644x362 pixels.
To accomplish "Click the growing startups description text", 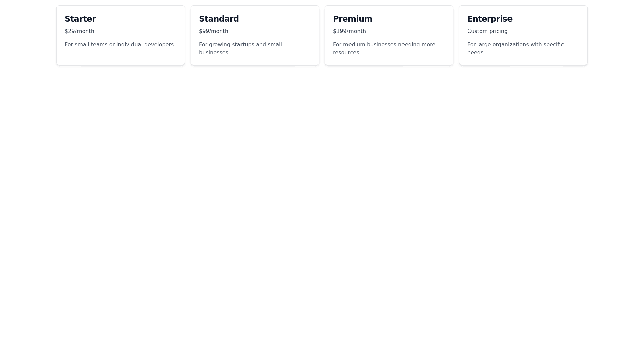I will [x=240, y=48].
